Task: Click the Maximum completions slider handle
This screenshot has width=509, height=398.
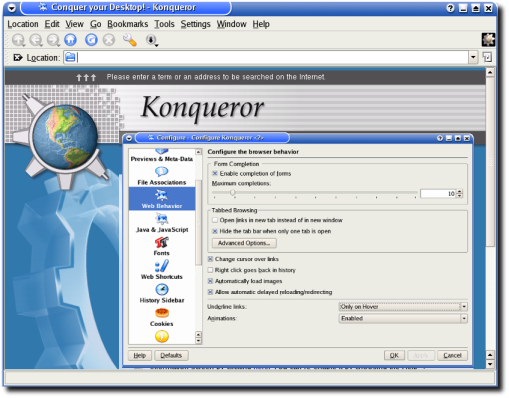Action: [233, 192]
